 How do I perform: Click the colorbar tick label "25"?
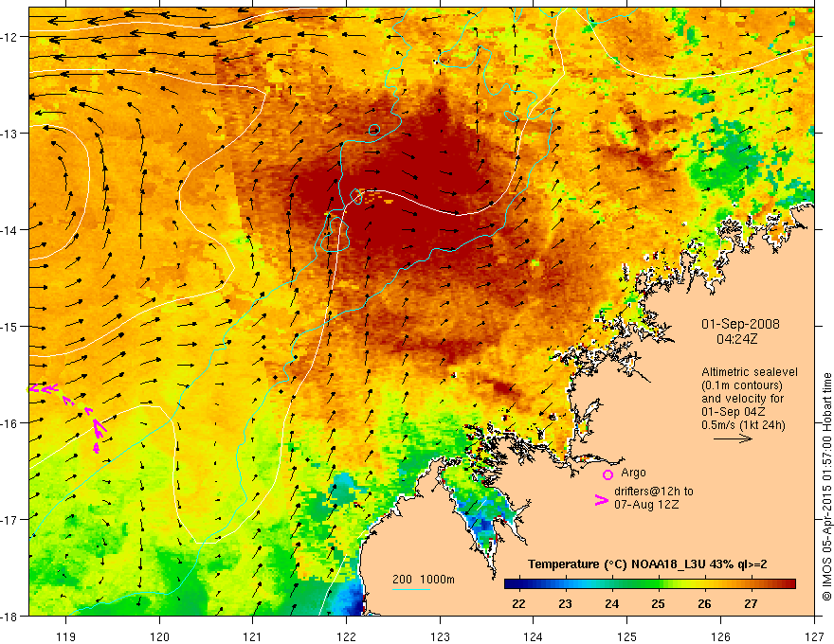pyautogui.click(x=658, y=604)
